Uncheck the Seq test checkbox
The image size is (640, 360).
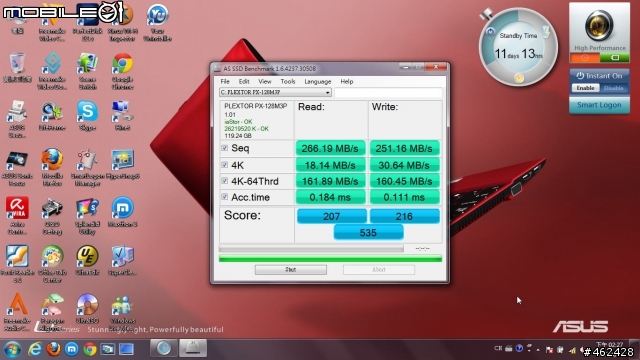pos(224,148)
